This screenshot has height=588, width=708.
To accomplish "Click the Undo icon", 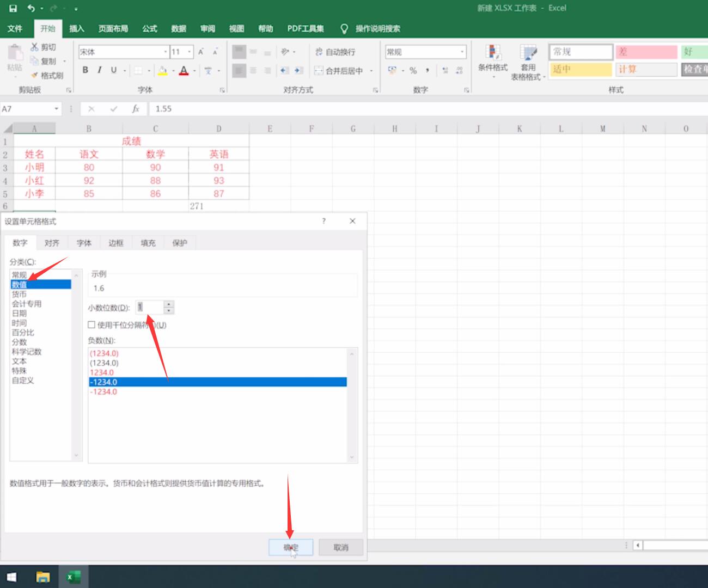I will click(x=31, y=8).
